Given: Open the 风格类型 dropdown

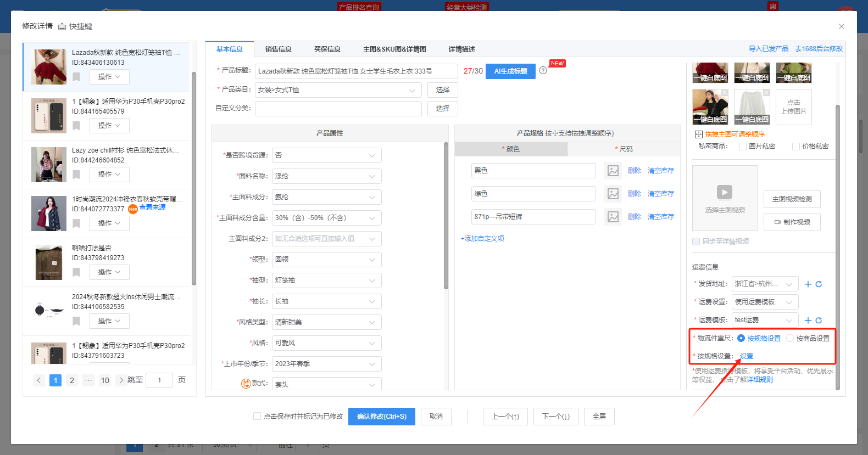Looking at the screenshot, I should point(327,322).
